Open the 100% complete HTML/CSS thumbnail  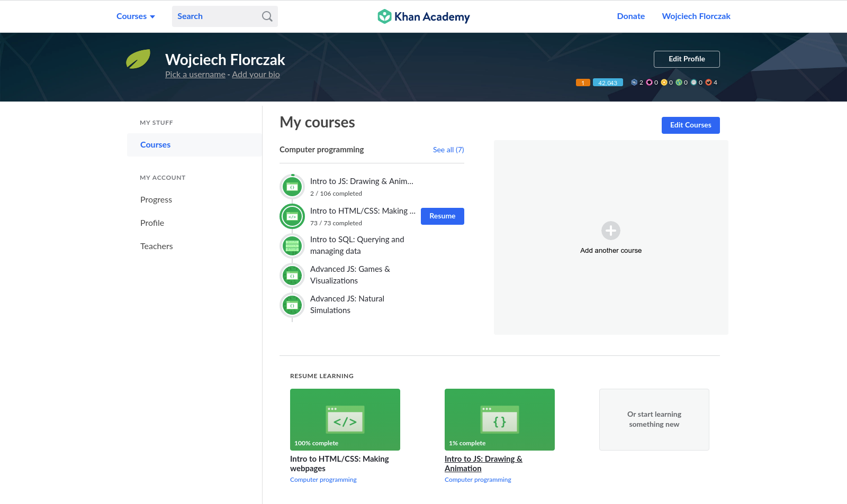(x=345, y=419)
